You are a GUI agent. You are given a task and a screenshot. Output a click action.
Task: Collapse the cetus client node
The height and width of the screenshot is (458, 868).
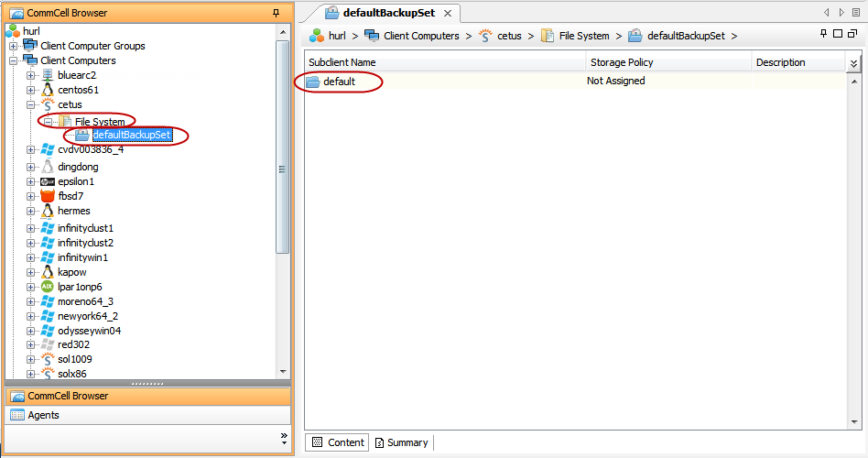(31, 105)
